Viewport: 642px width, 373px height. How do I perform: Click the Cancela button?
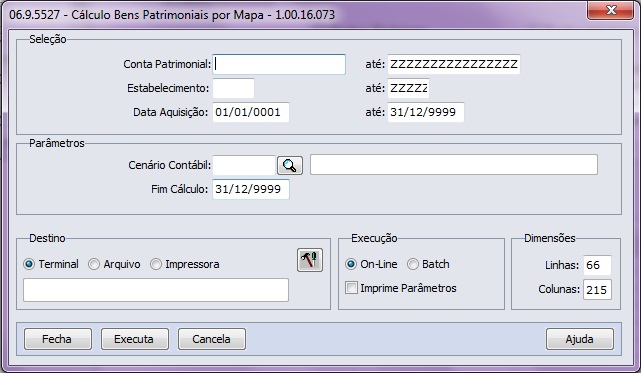pos(212,339)
